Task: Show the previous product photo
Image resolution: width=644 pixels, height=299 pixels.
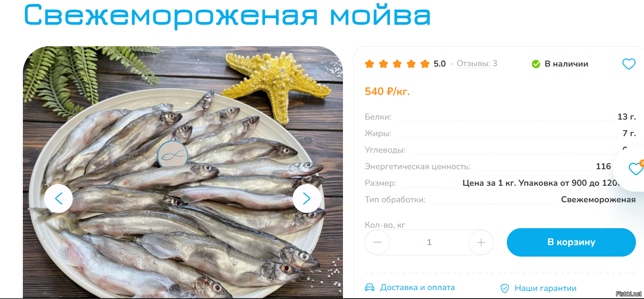Action: point(58,198)
